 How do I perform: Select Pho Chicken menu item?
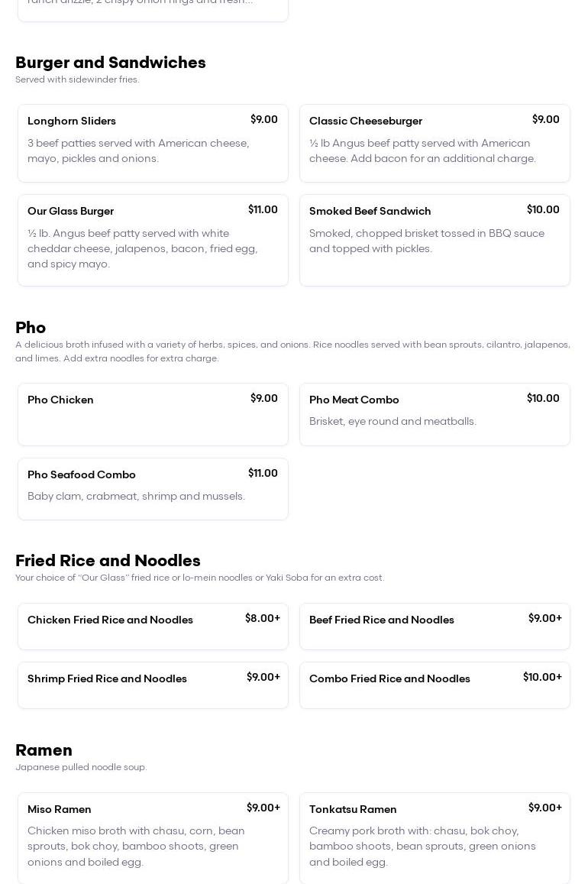(x=153, y=414)
